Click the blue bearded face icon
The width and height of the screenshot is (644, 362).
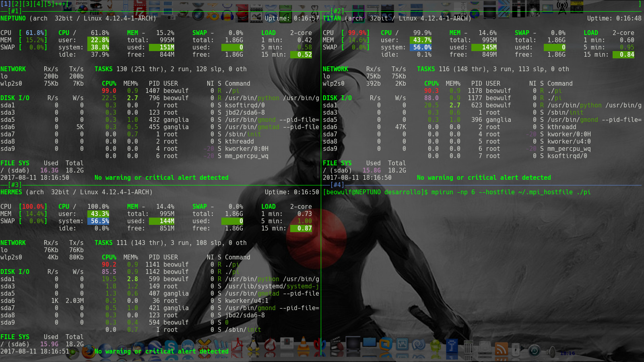[188, 346]
